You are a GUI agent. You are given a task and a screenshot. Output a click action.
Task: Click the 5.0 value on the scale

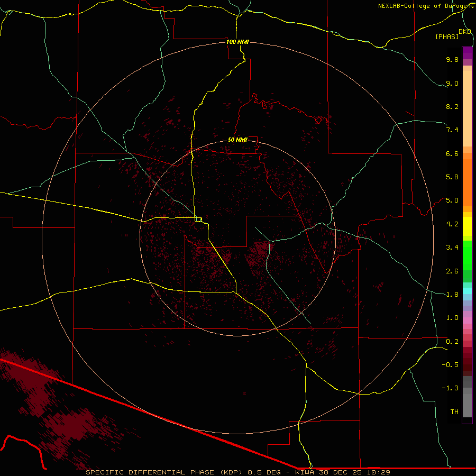tap(452, 200)
